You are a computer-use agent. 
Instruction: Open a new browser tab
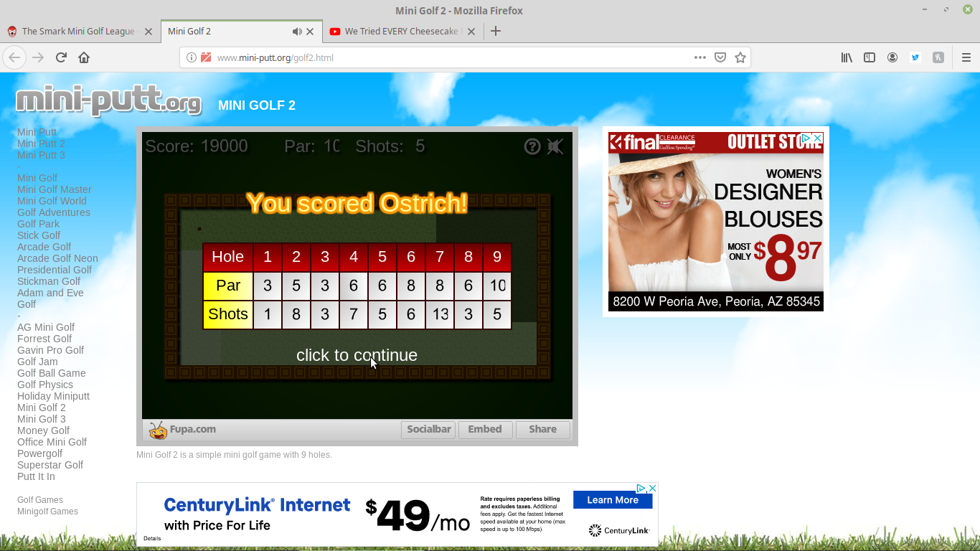coord(495,31)
